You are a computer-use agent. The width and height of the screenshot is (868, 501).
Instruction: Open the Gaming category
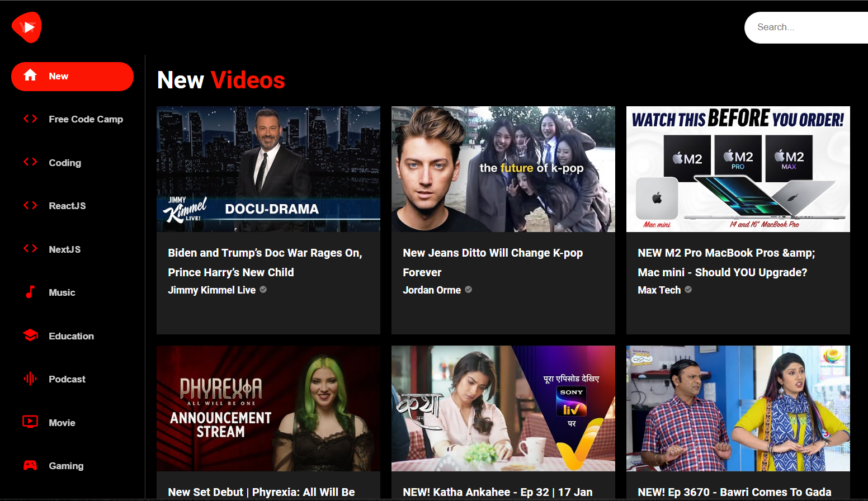(72, 466)
